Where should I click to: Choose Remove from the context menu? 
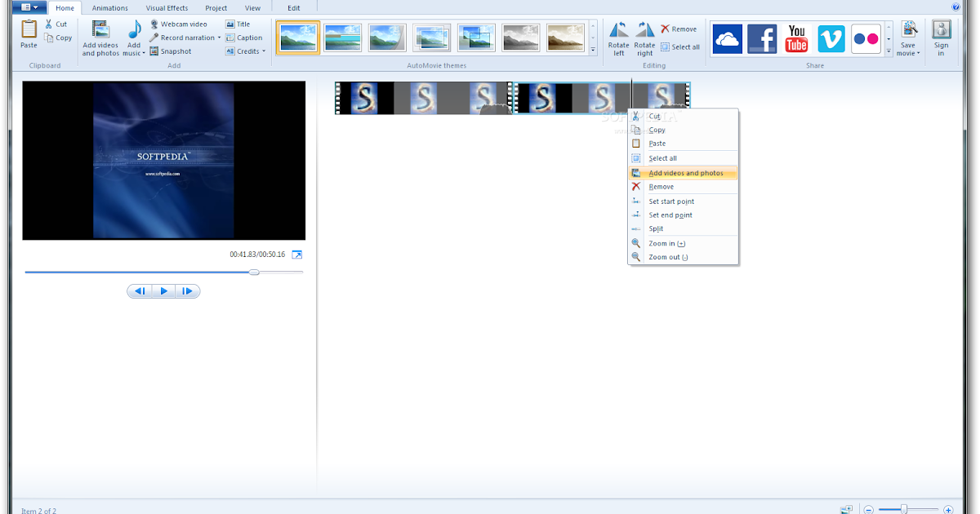tap(684, 187)
